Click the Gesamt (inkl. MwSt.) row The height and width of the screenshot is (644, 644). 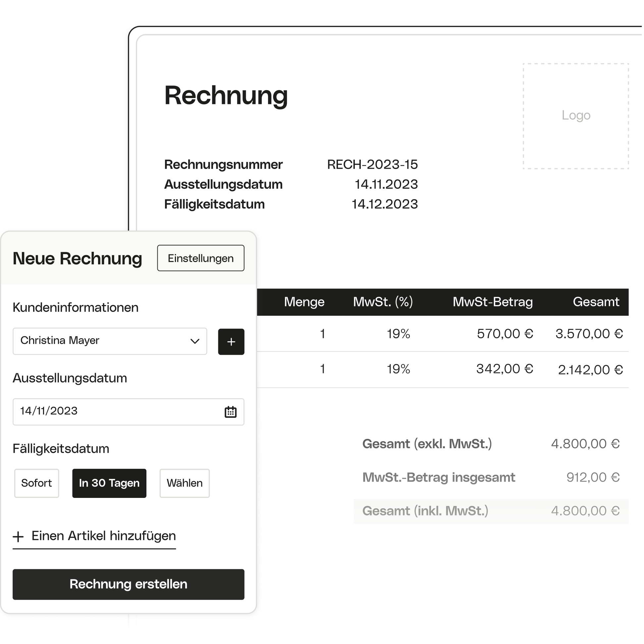click(491, 511)
